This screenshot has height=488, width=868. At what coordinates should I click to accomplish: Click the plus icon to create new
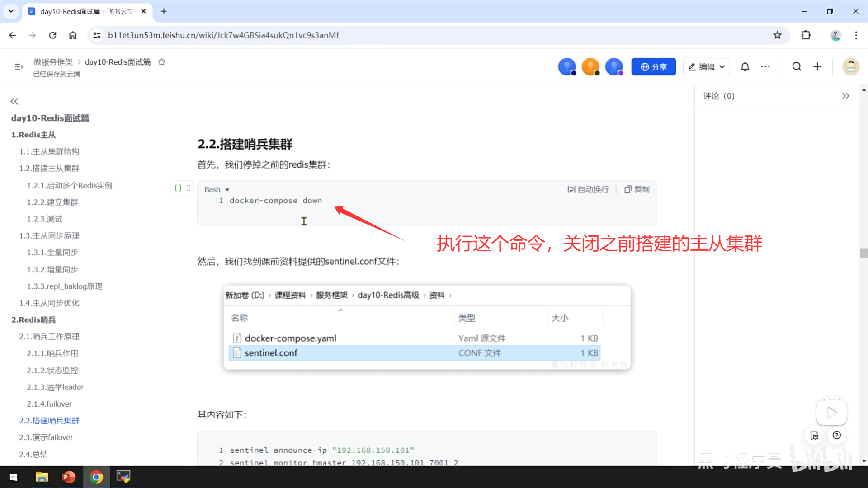817,67
